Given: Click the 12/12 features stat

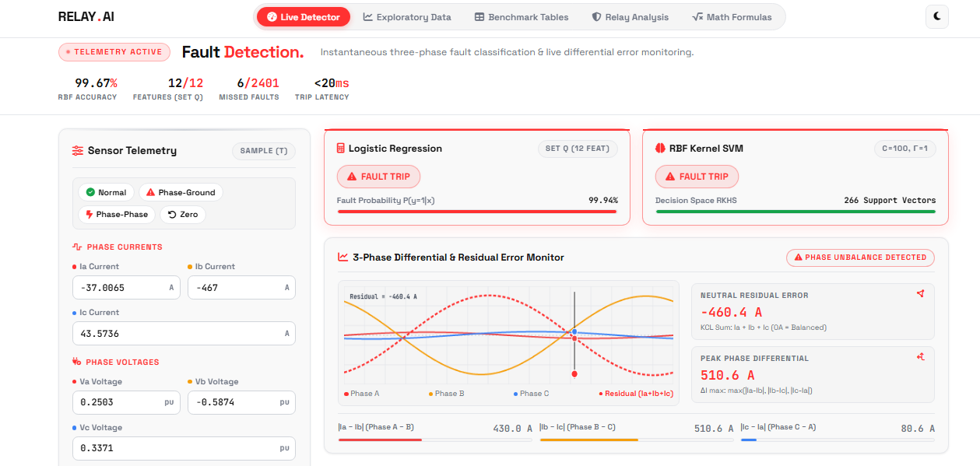Looking at the screenshot, I should pos(185,83).
